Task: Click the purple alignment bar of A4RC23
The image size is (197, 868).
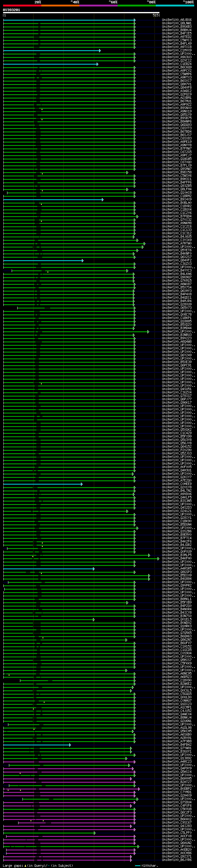Action: tap(69, 761)
